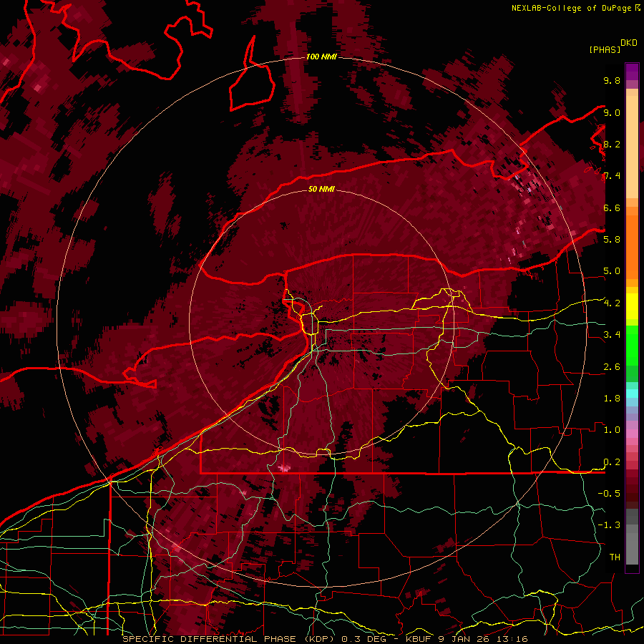Pick the pink color bar segment beside 1.0
This screenshot has height=644, width=644.
(x=632, y=434)
